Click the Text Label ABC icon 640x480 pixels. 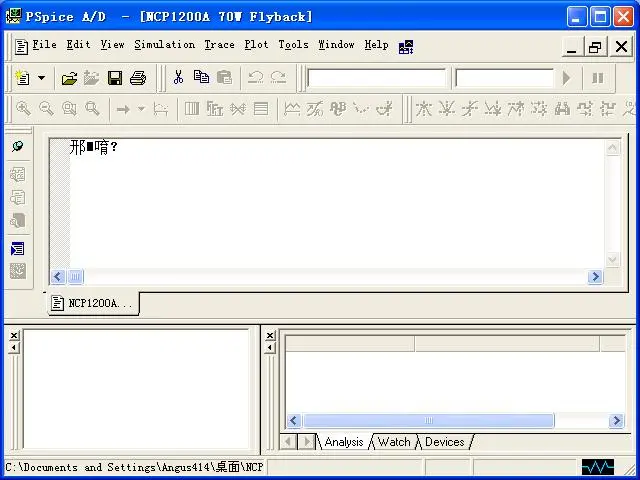(338, 109)
